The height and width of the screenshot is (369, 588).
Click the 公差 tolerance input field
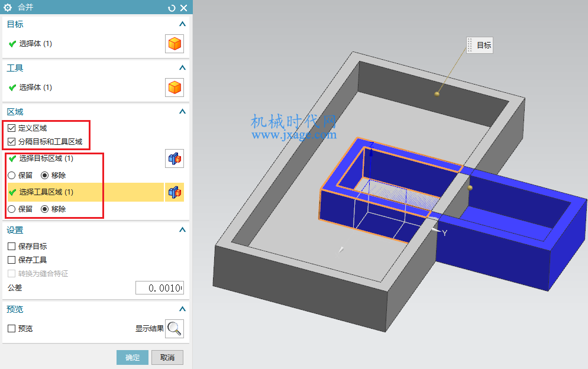(x=160, y=288)
